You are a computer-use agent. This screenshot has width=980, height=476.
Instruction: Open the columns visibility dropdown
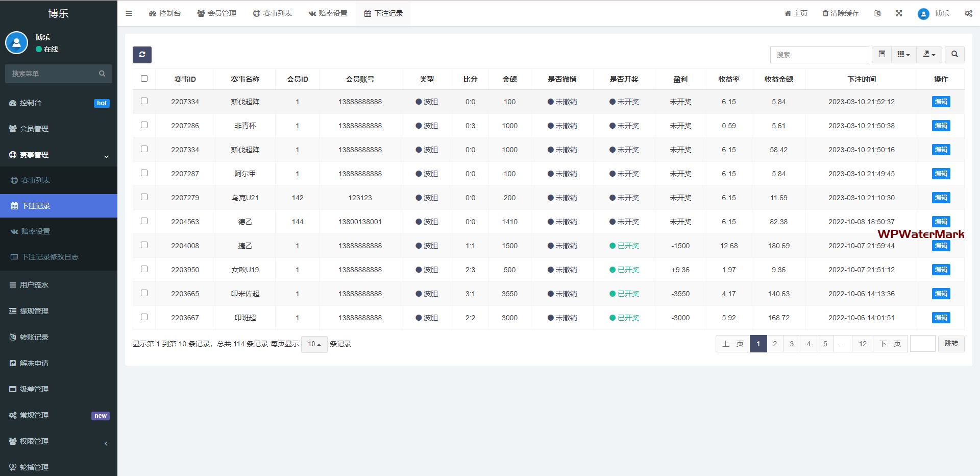[903, 55]
